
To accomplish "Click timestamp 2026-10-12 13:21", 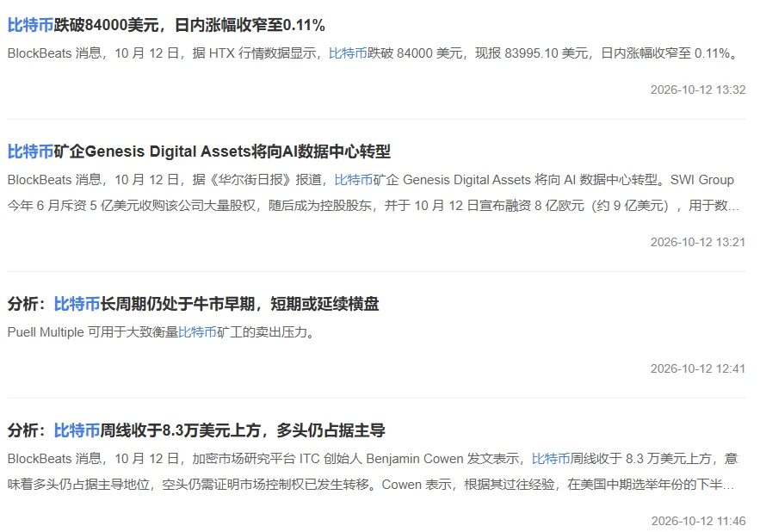I will (698, 242).
